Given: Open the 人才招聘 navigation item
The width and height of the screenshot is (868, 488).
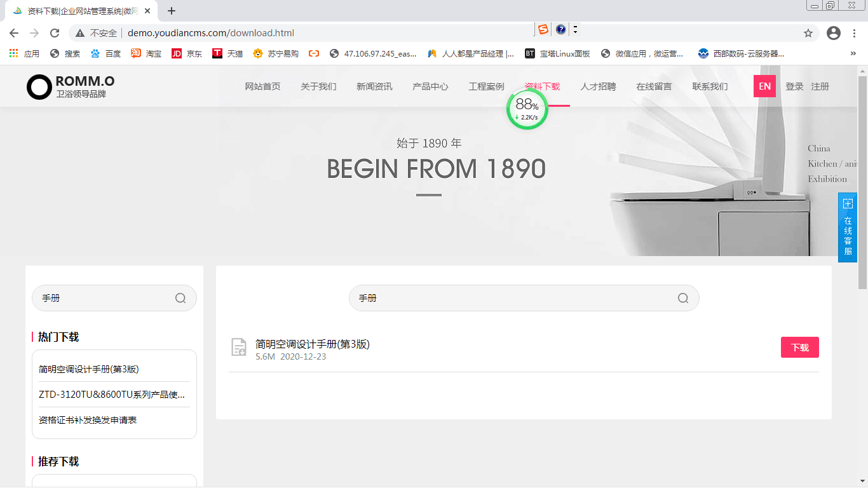Looking at the screenshot, I should [x=598, y=86].
